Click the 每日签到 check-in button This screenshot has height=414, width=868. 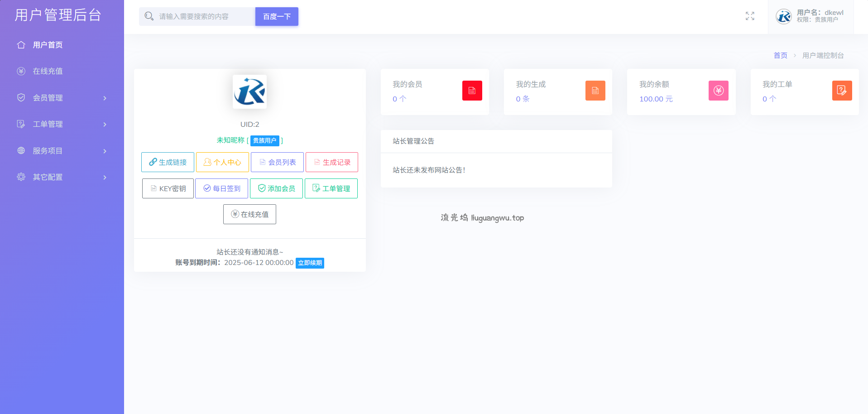[221, 188]
